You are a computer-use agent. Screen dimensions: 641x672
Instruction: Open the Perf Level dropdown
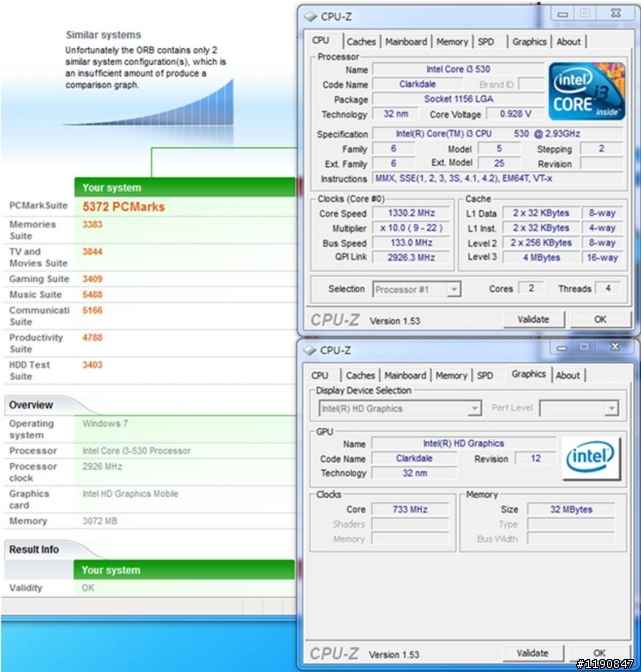click(579, 408)
